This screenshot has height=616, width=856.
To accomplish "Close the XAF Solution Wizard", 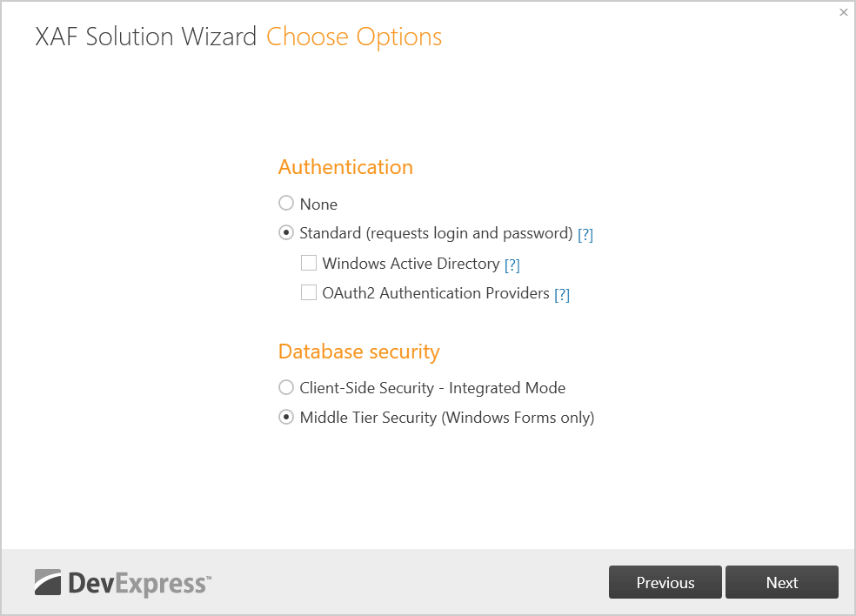I will coord(843,12).
